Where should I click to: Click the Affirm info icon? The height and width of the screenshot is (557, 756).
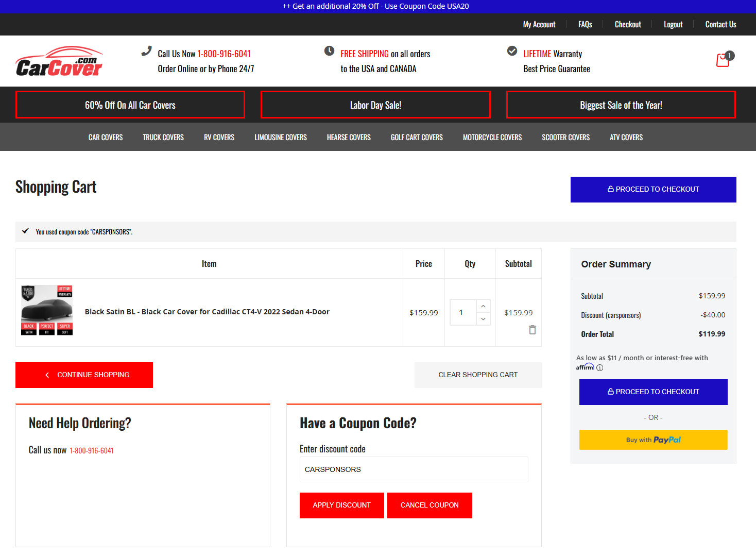(x=599, y=367)
